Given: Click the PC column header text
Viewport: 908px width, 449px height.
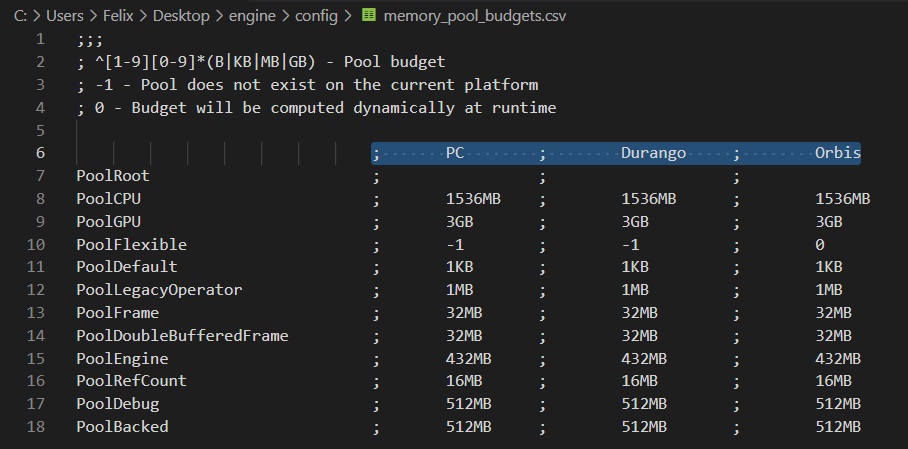Looking at the screenshot, I should tap(455, 153).
